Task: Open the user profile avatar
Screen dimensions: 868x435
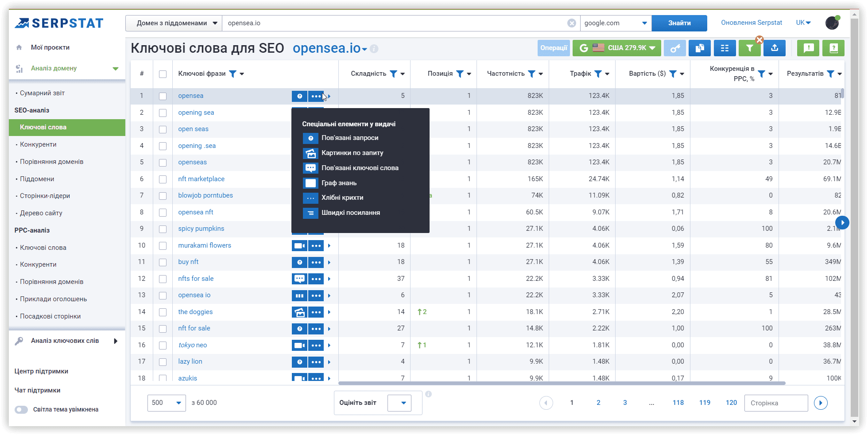Action: coord(833,23)
